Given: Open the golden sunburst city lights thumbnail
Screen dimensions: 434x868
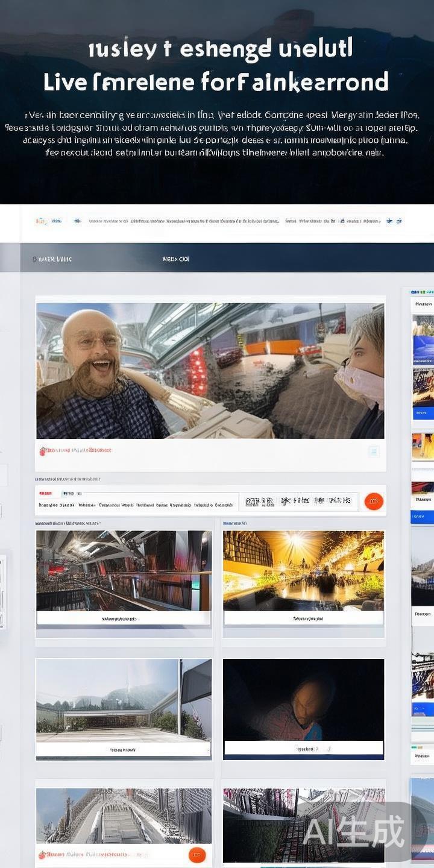Looking at the screenshot, I should [303, 570].
